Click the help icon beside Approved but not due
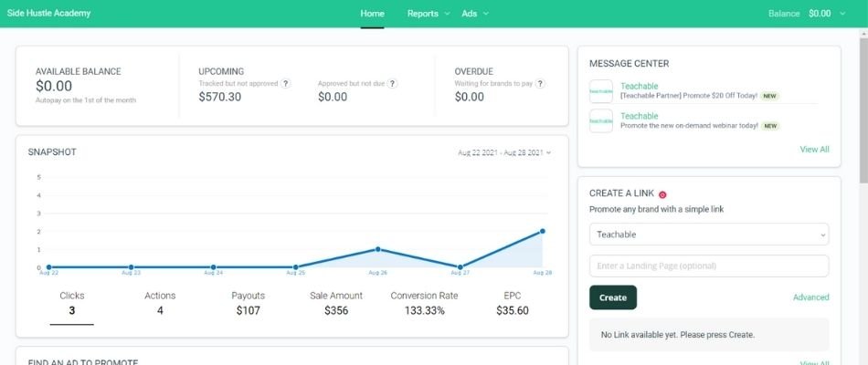 point(392,84)
